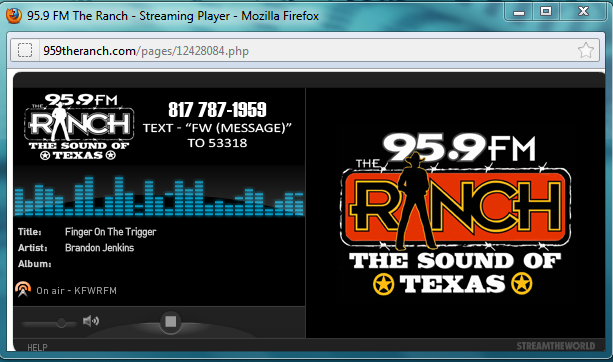Mute audio using the speaker icon
This screenshot has height=362, width=613.
(91, 321)
